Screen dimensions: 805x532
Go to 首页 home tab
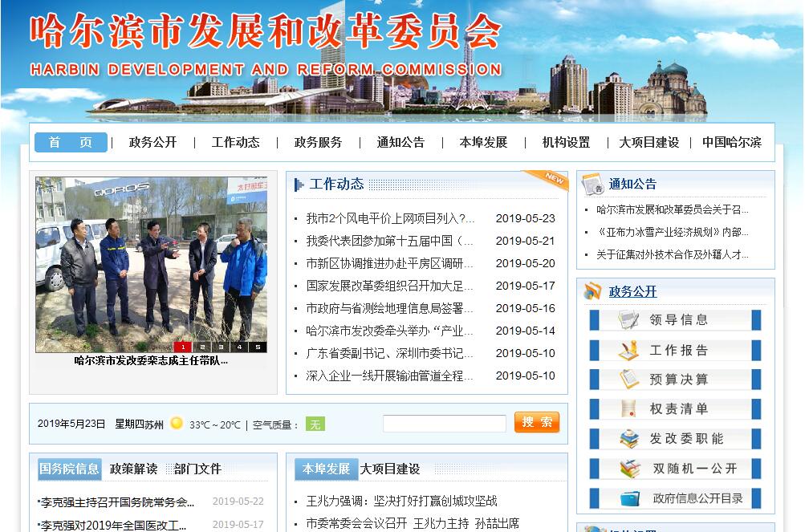pos(71,142)
